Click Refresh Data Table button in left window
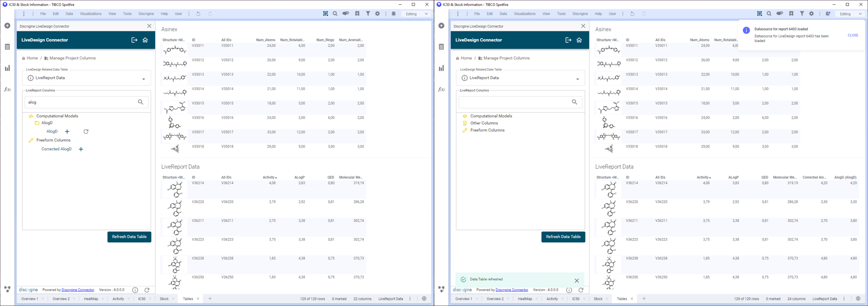The image size is (868, 306). tap(129, 237)
